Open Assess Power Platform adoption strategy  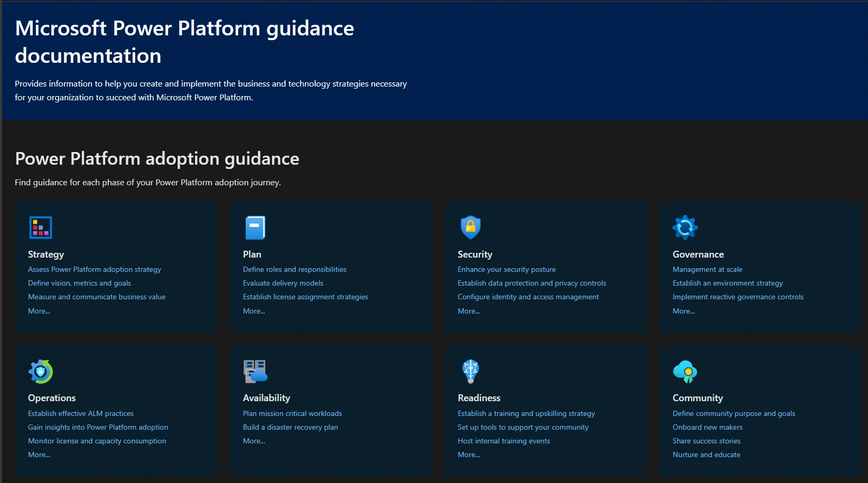(95, 269)
